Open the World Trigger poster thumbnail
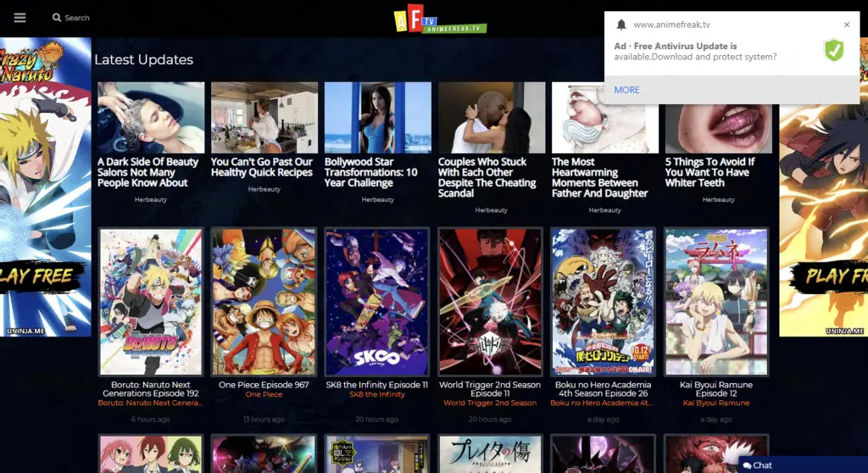 490,302
